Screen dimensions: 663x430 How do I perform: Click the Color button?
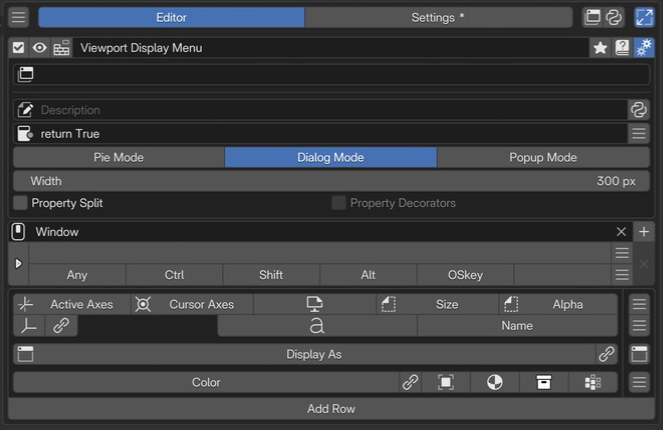pyautogui.click(x=206, y=382)
